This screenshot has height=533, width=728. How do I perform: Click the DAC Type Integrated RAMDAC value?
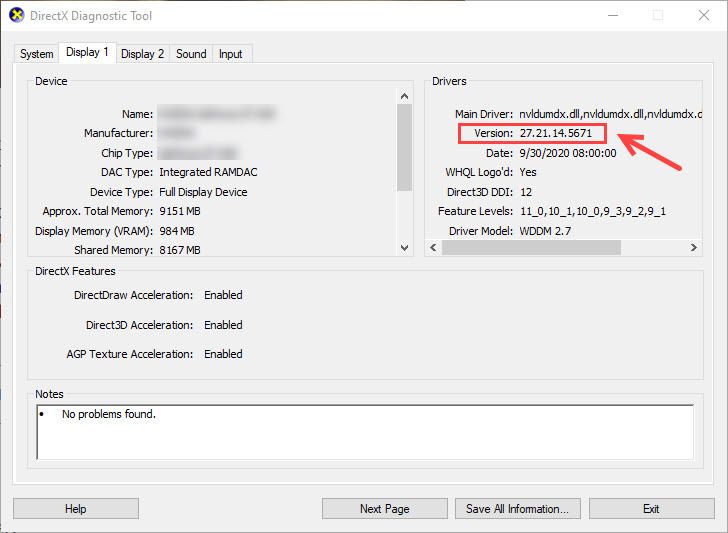coord(208,172)
